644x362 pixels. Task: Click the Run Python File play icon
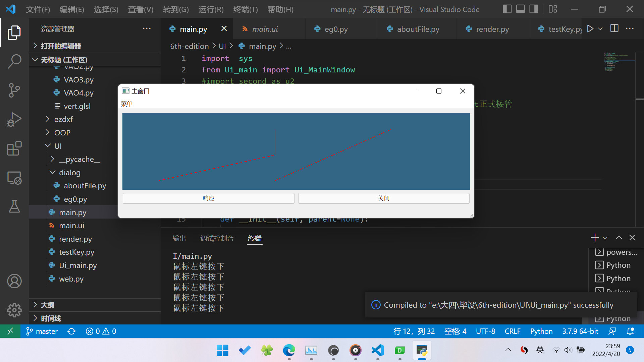pos(590,29)
